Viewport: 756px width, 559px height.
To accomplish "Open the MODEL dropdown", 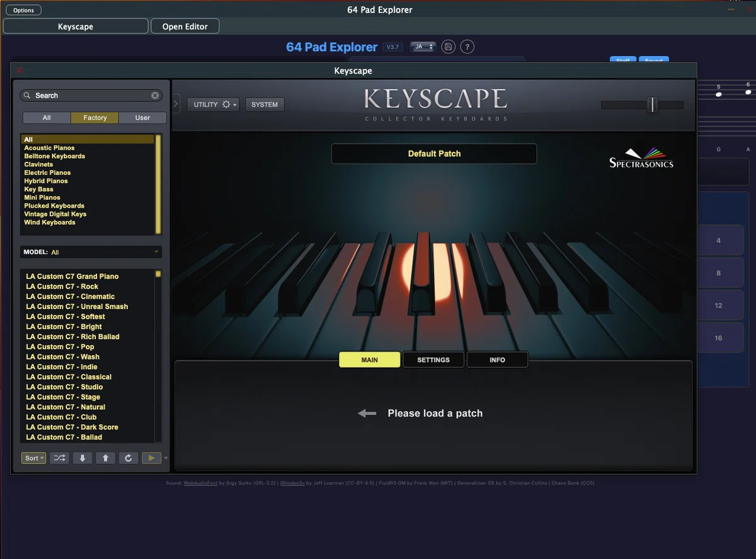I will tap(91, 252).
